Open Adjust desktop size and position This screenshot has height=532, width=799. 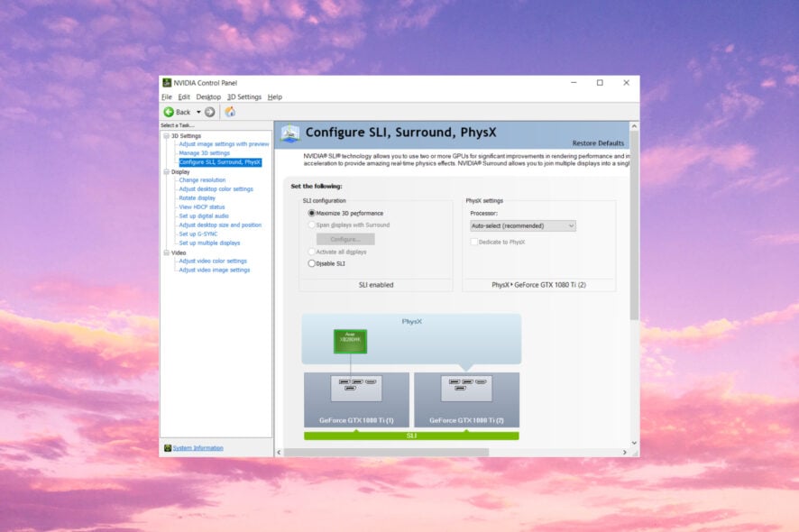pos(220,225)
